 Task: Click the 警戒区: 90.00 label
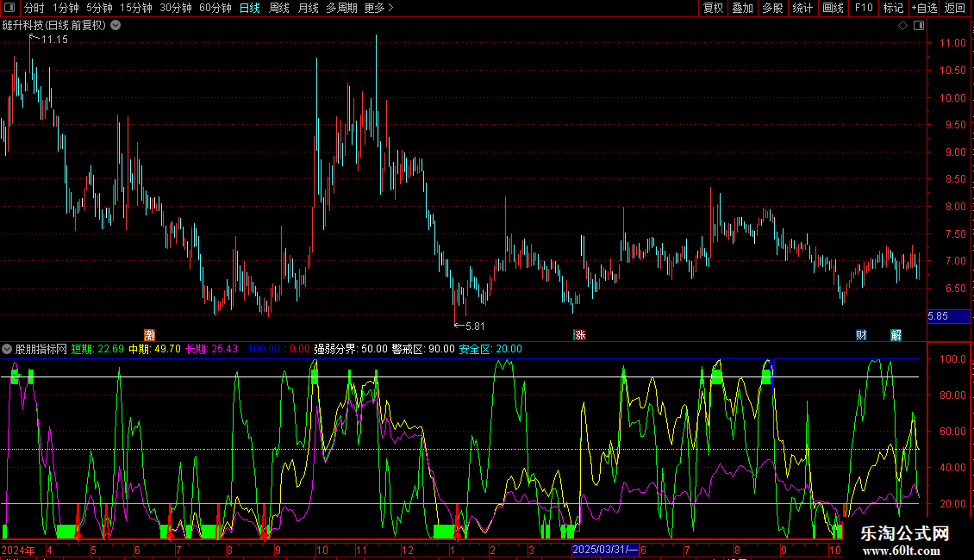tap(423, 350)
